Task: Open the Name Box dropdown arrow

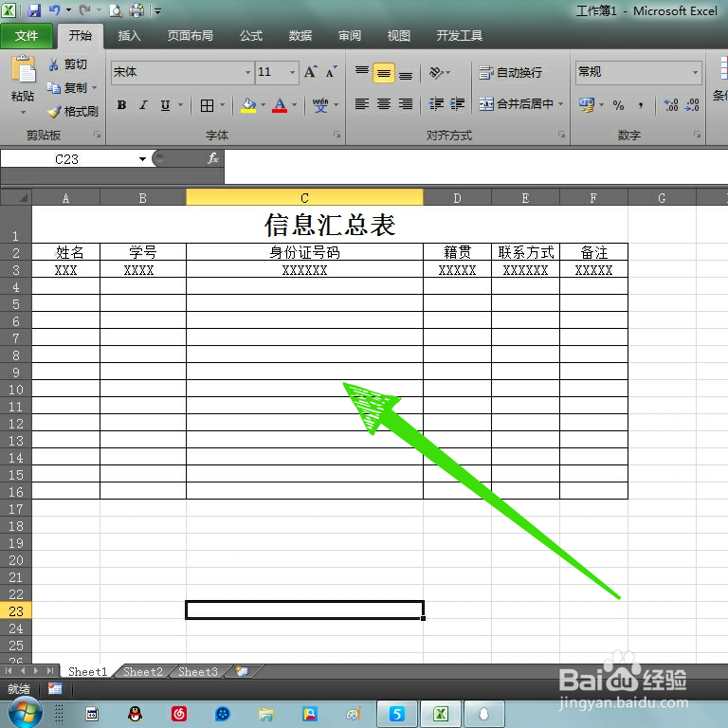Action: pos(142,159)
